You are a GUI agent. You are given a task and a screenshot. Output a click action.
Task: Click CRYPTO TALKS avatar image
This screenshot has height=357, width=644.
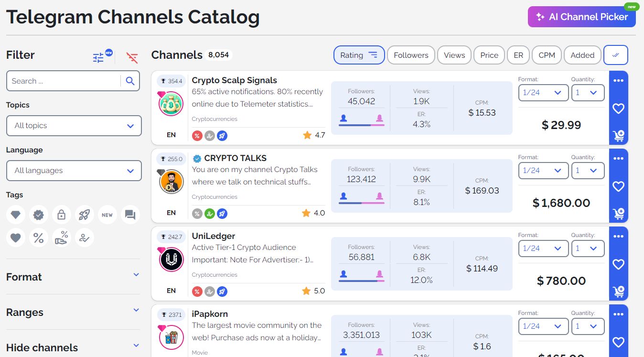click(171, 182)
